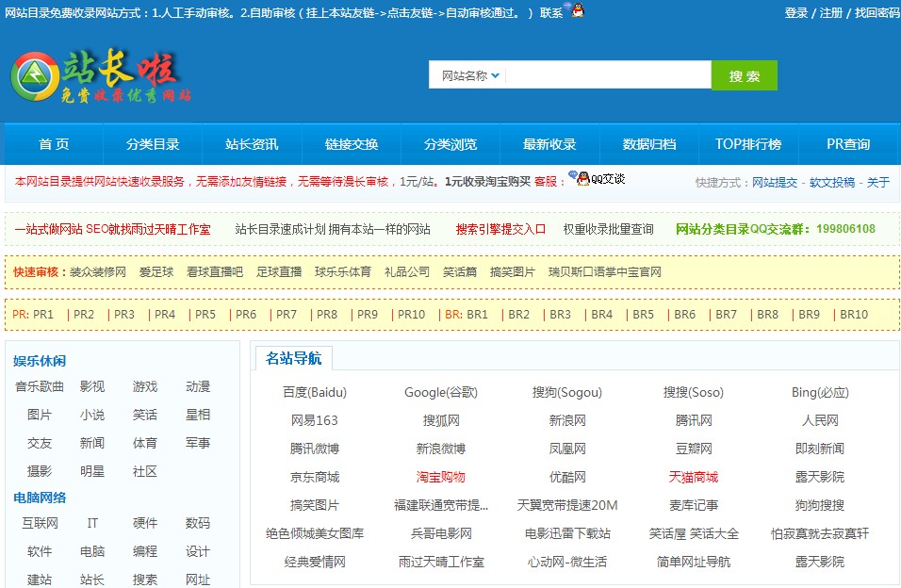The height and width of the screenshot is (588, 901).
Task: Click the red 淘宝购物 link
Action: 441,477
